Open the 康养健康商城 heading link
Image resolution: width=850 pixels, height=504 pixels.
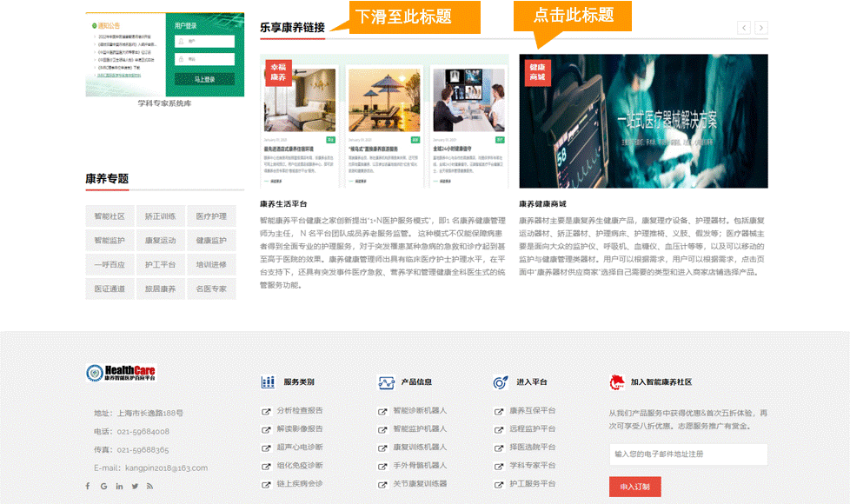[542, 204]
